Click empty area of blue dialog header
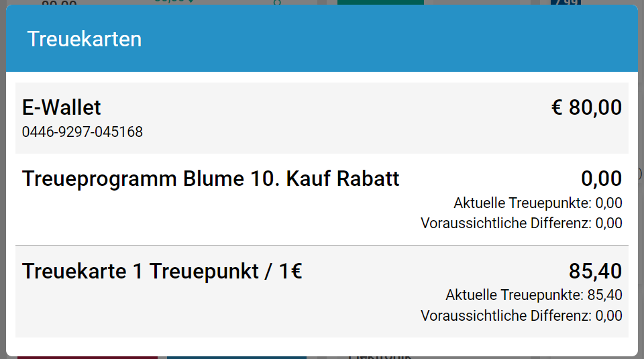 click(x=402, y=39)
